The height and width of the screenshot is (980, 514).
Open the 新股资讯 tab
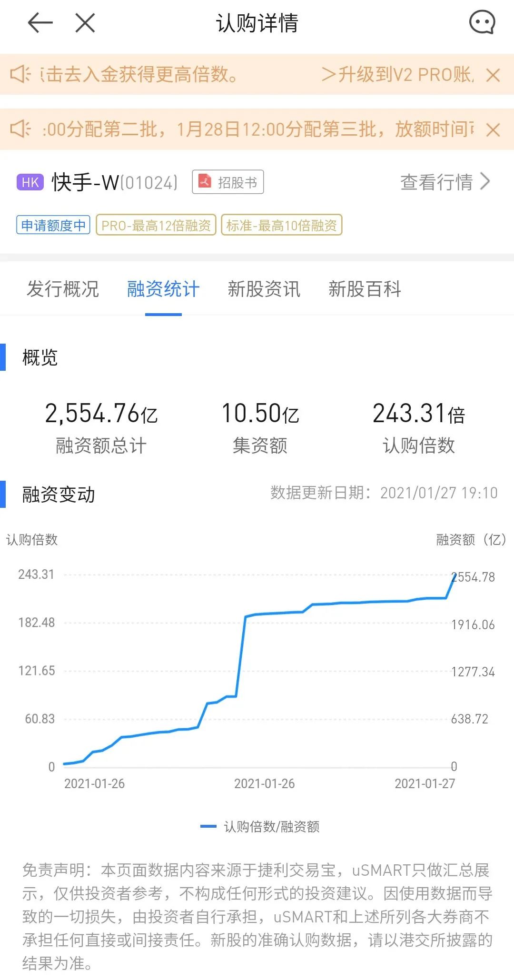click(264, 289)
